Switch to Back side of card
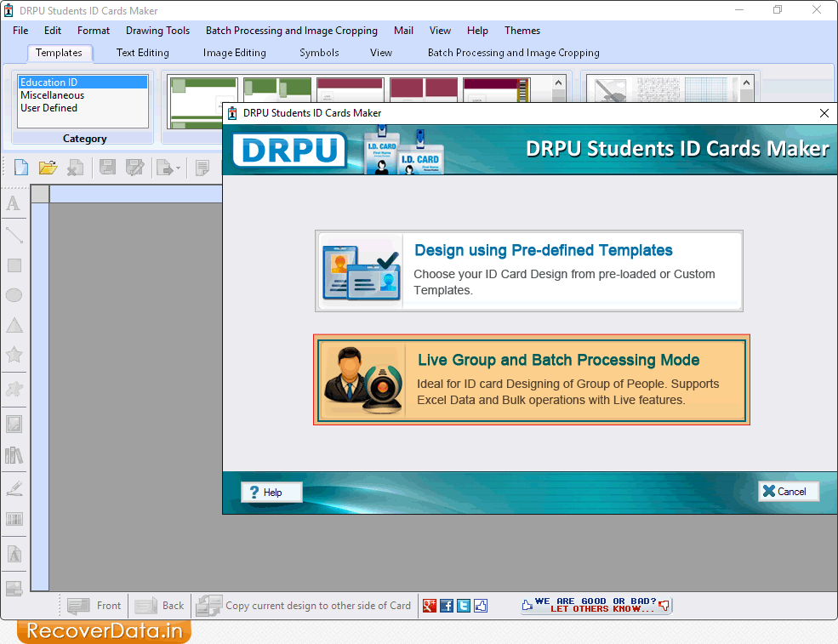Viewport: 838px width, 644px height. [159, 606]
